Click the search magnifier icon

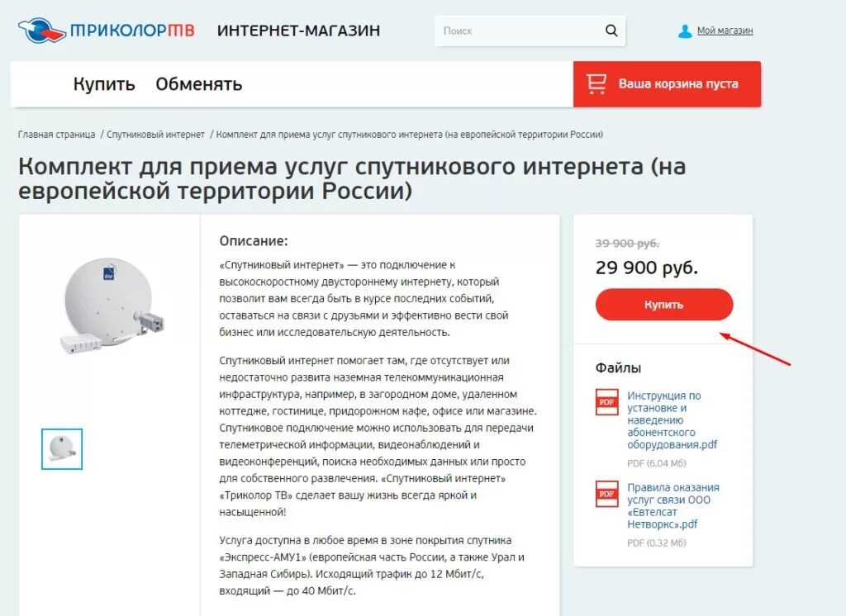pos(611,31)
